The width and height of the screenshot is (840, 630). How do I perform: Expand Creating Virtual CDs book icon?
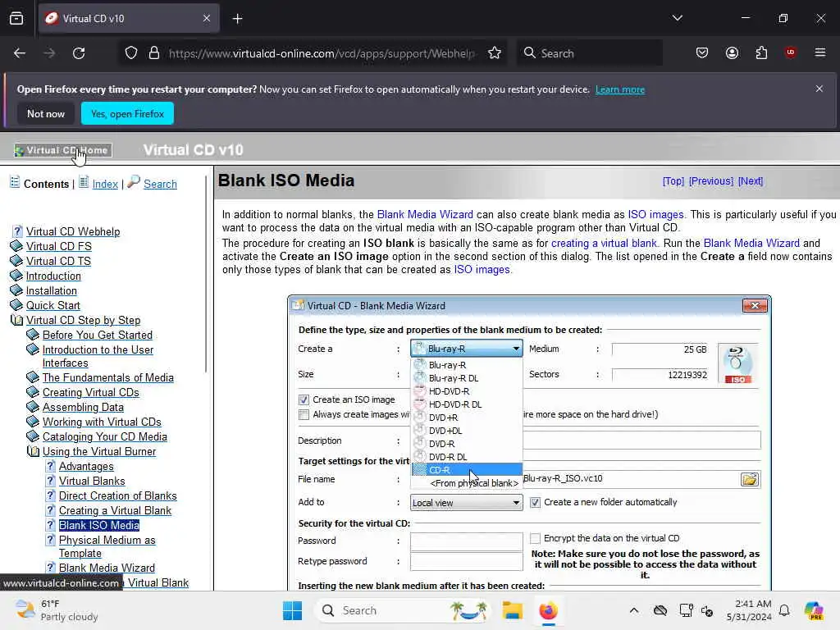point(33,392)
